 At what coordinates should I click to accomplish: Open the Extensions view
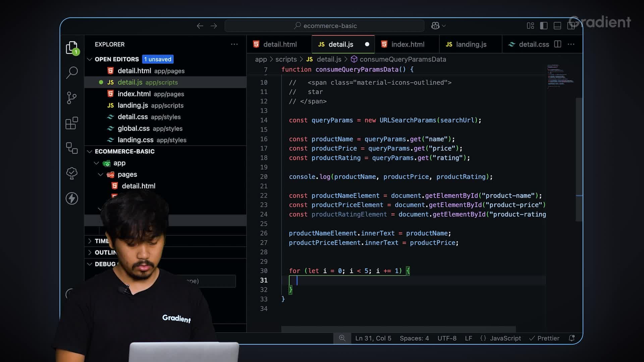pos(72,123)
